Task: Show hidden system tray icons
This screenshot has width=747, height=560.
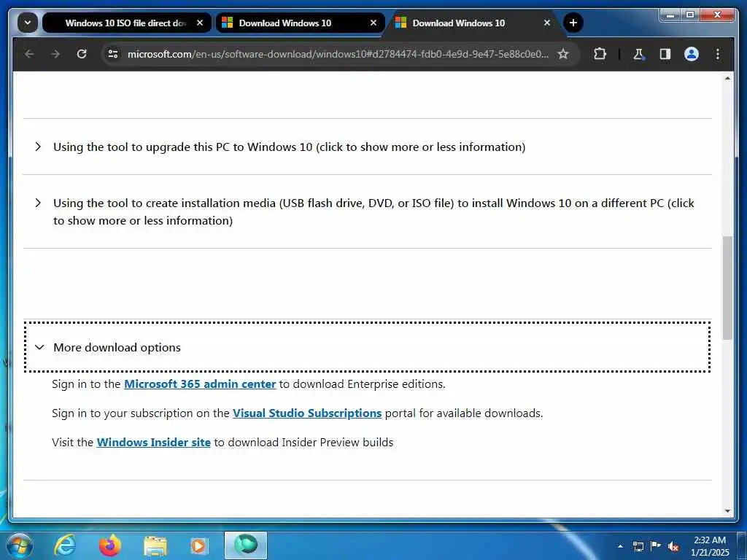Action: (x=620, y=546)
